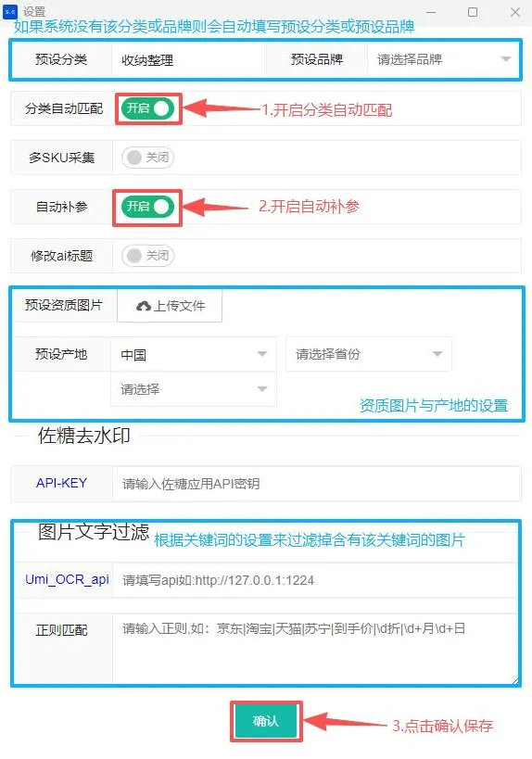Turn on 修改ai标题 switch

(147, 256)
